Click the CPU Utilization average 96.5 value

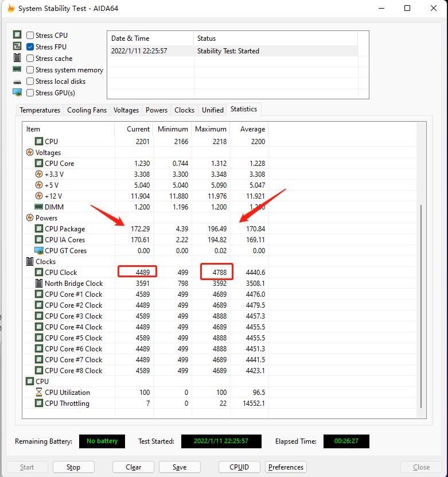pos(259,393)
